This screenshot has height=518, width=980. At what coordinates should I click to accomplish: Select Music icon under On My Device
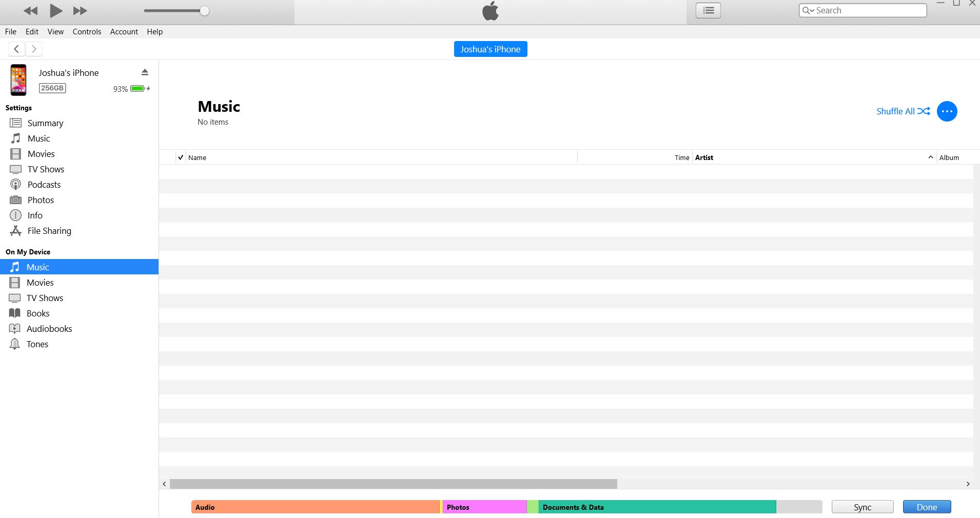point(15,267)
